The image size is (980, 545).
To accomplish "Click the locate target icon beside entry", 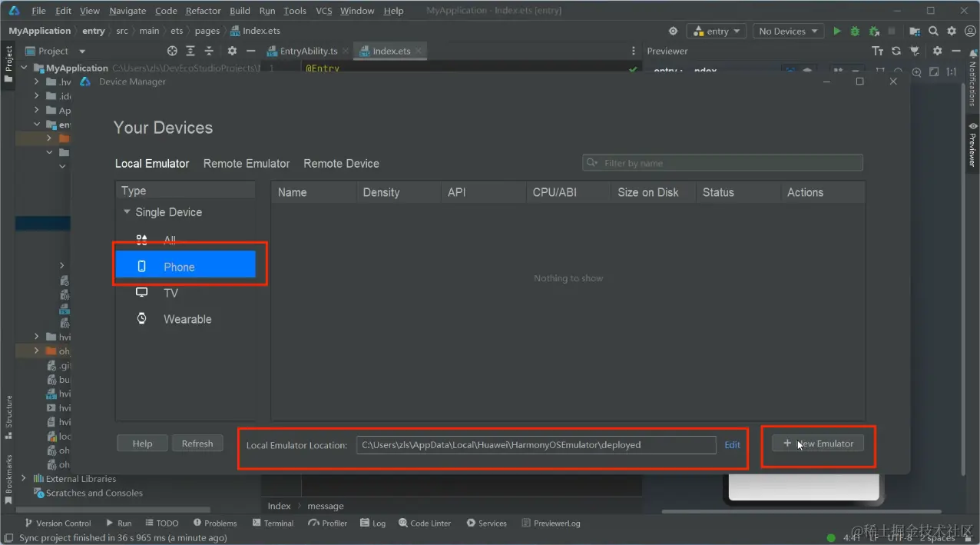I will tap(673, 32).
